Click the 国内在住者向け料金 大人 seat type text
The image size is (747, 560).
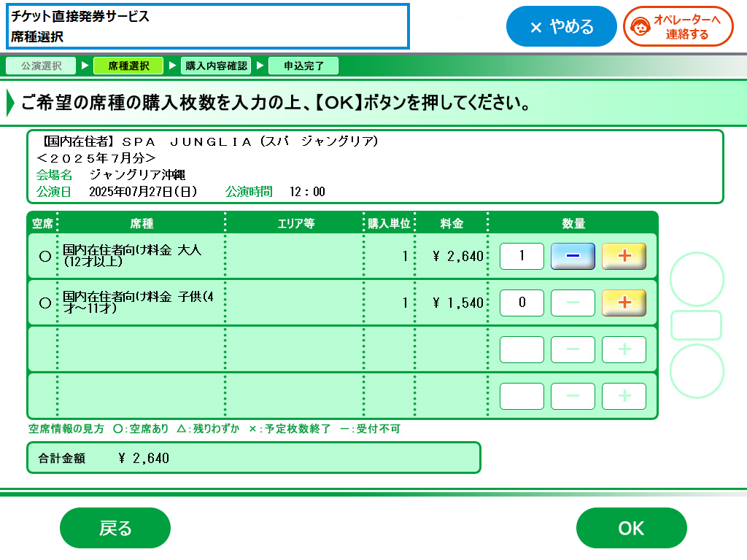132,256
